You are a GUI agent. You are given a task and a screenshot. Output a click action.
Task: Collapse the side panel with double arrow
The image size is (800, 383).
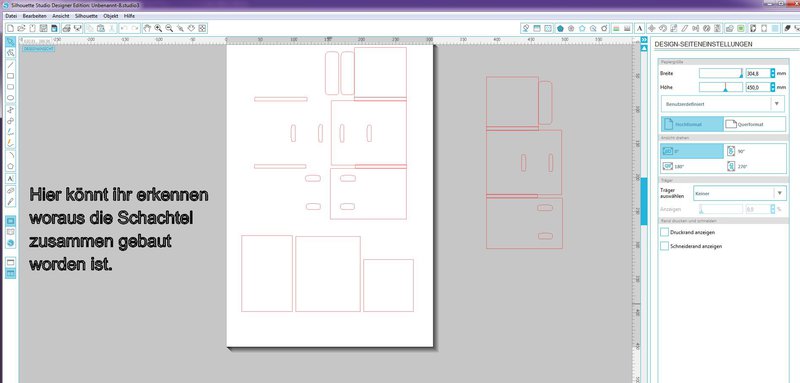(x=644, y=40)
